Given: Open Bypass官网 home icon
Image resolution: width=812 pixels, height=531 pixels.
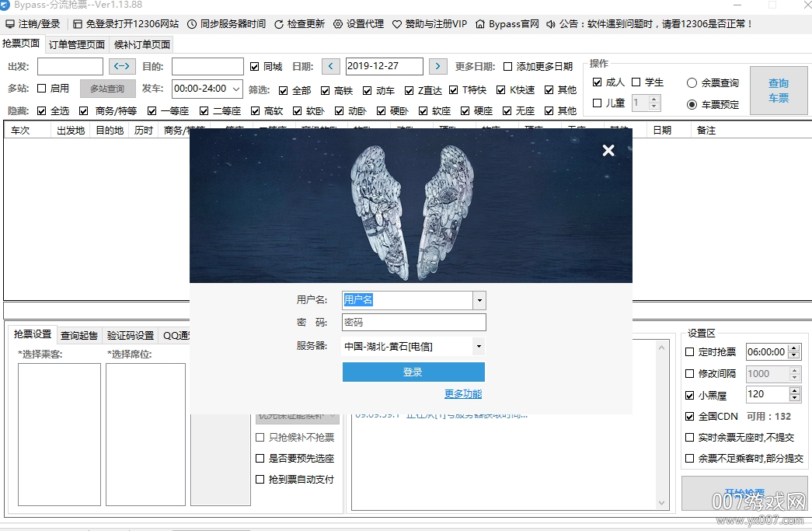Looking at the screenshot, I should [x=480, y=24].
